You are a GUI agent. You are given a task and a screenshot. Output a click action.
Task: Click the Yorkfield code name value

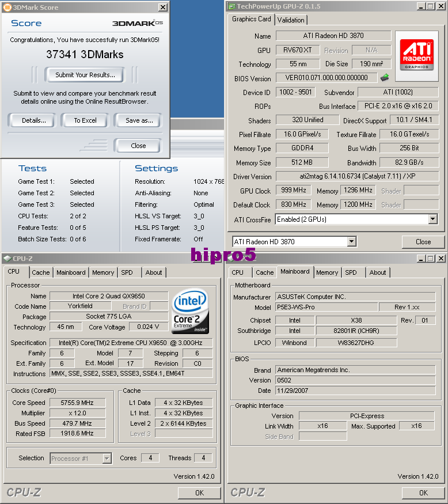81,306
